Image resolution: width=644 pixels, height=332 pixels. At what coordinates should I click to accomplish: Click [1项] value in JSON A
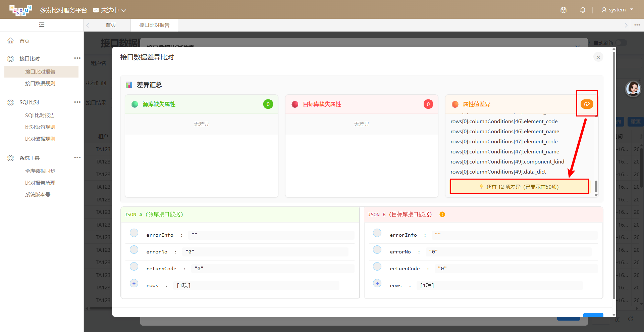pyautogui.click(x=183, y=285)
